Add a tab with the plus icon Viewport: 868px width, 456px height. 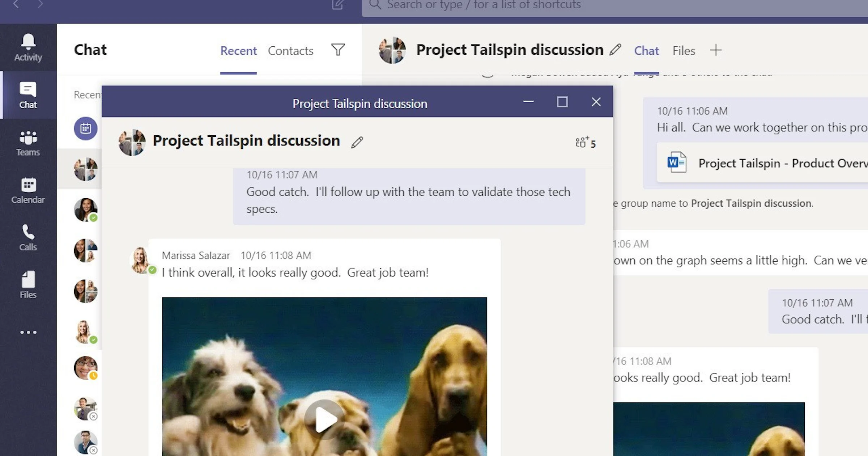716,50
